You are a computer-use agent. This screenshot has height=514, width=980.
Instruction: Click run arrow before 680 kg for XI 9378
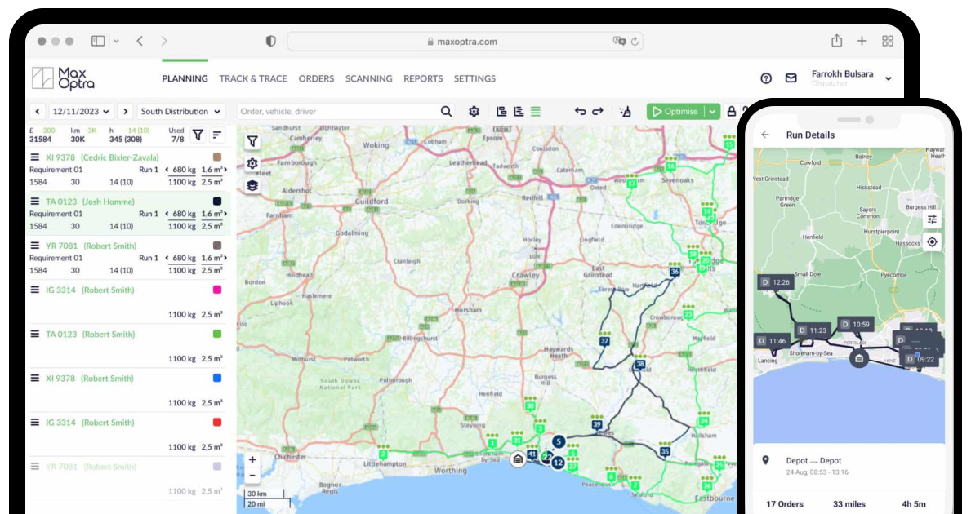[x=167, y=170]
